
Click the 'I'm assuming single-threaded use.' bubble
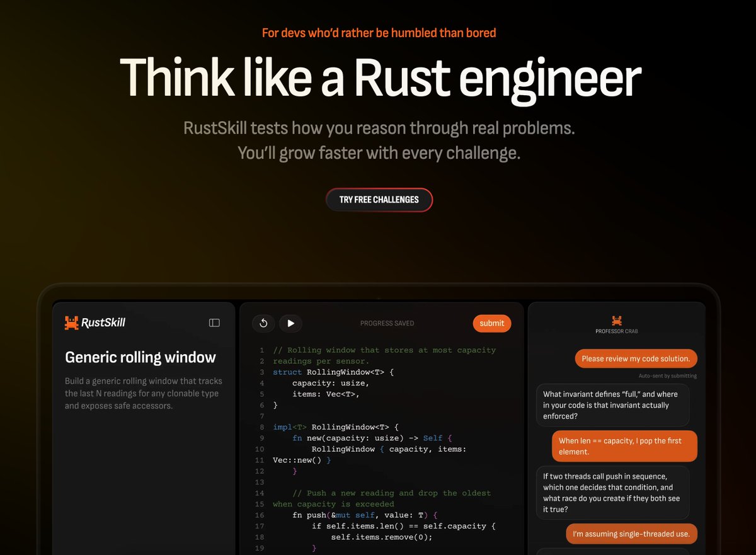point(631,534)
